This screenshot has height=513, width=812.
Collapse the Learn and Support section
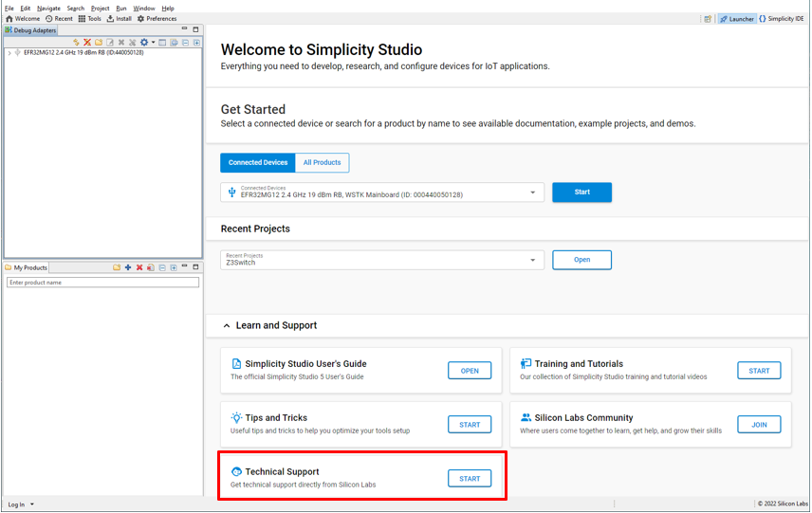click(x=227, y=325)
